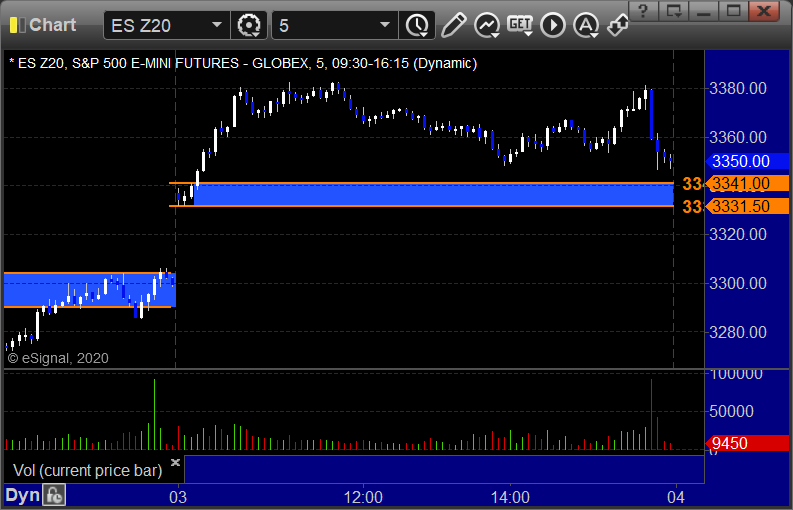Close the chart window with red X
The height and width of the screenshot is (510, 793).
point(764,11)
